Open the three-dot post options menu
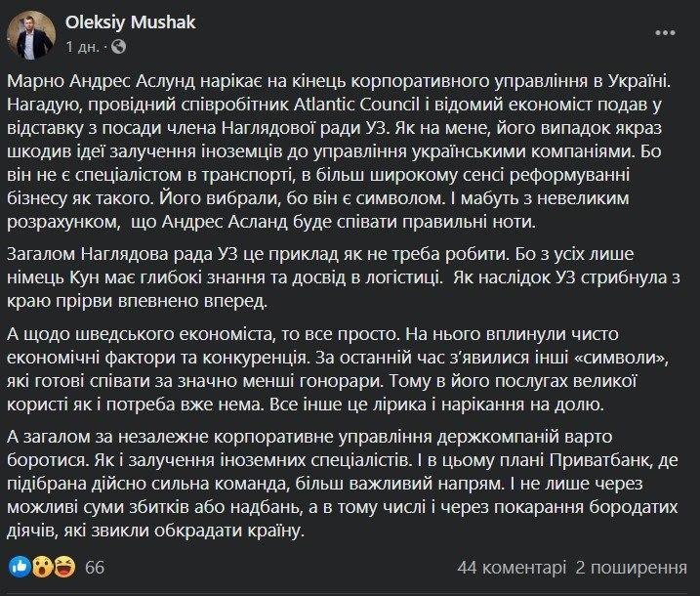The width and height of the screenshot is (700, 596). pos(665,33)
